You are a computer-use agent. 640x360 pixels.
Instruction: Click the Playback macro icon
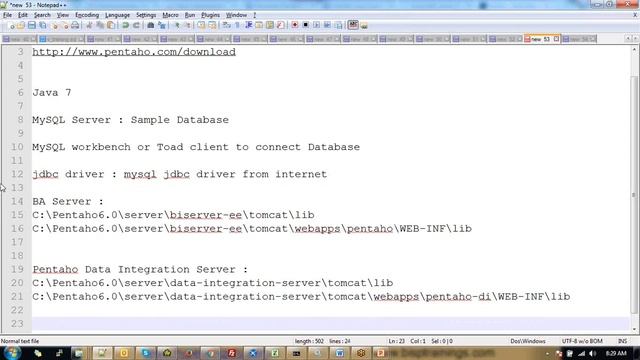316,25
